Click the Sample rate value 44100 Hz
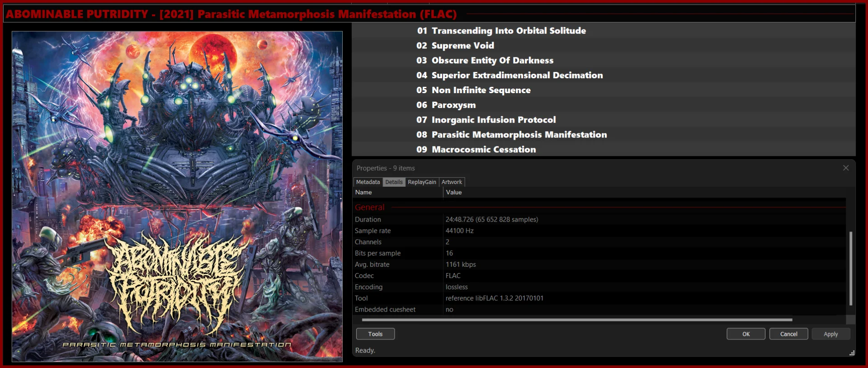868x368 pixels. [x=460, y=231]
